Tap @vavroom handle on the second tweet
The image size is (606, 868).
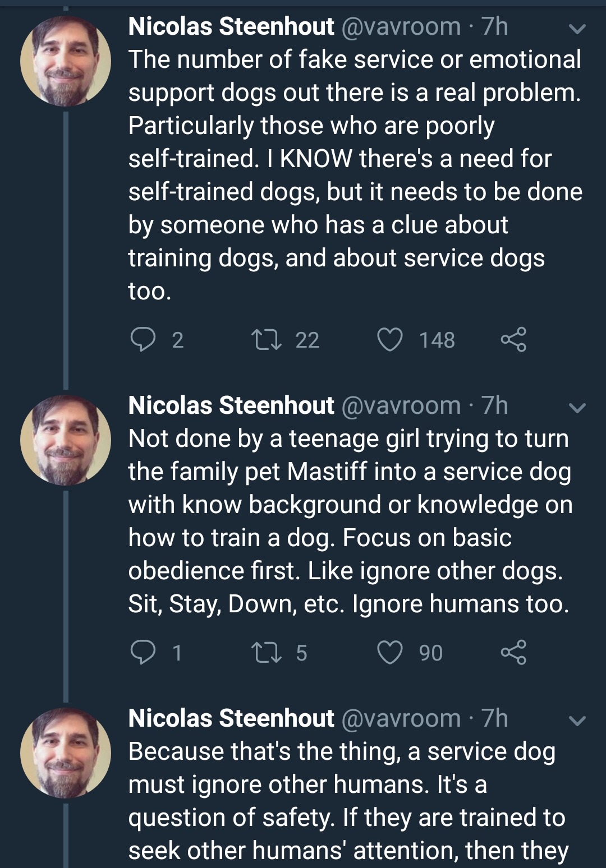(x=401, y=405)
